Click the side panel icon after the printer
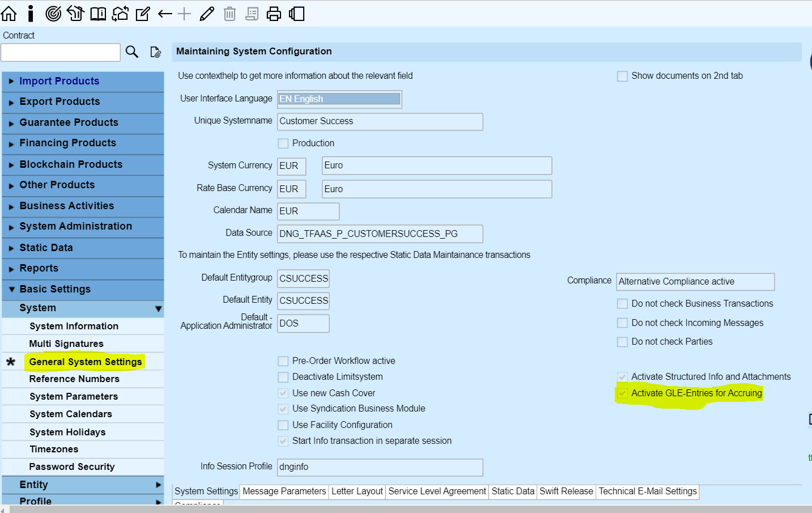The height and width of the screenshot is (513, 812). [x=296, y=14]
